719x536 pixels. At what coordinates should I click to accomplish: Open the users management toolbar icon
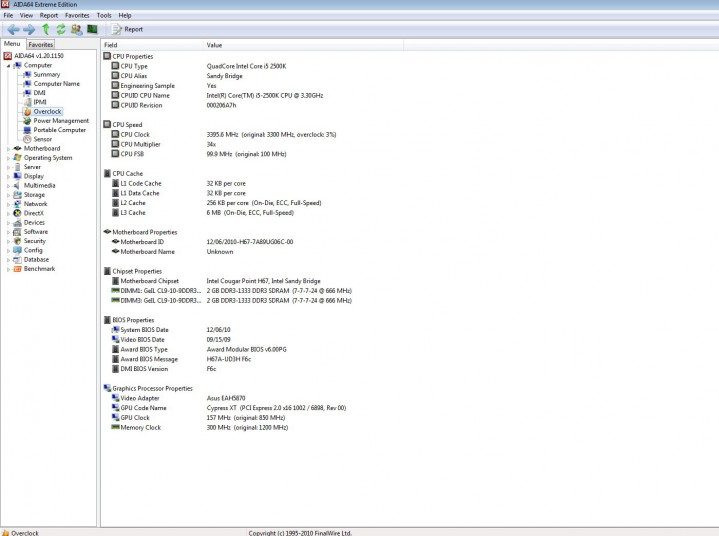pos(77,29)
